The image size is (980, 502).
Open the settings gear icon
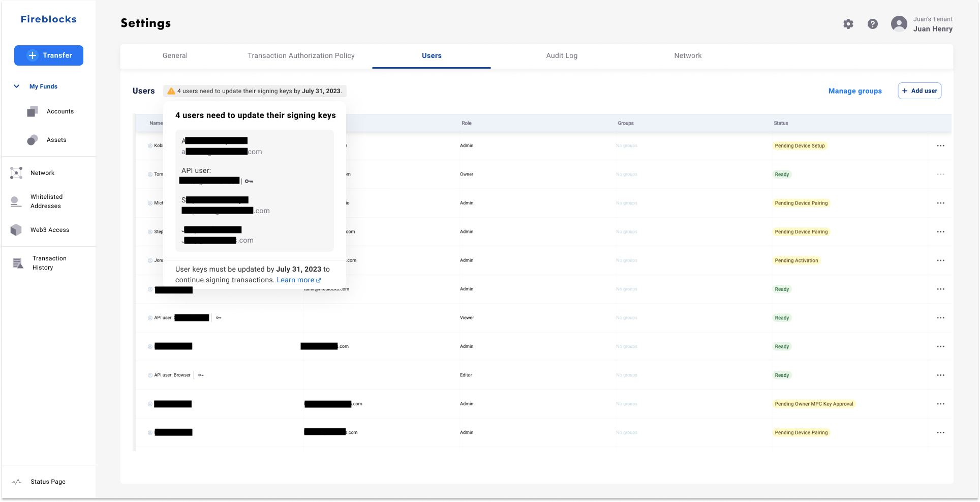[x=848, y=24]
